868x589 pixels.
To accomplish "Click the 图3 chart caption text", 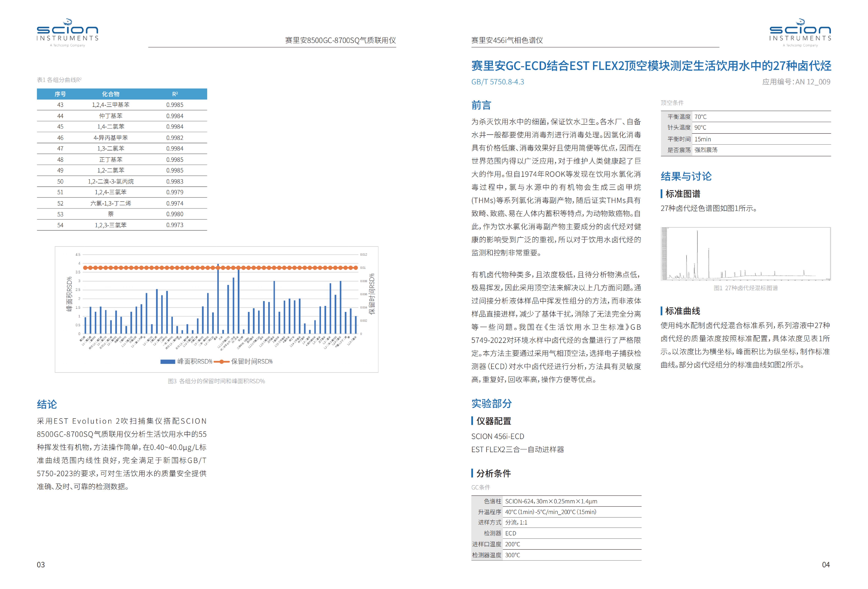I will tap(216, 381).
